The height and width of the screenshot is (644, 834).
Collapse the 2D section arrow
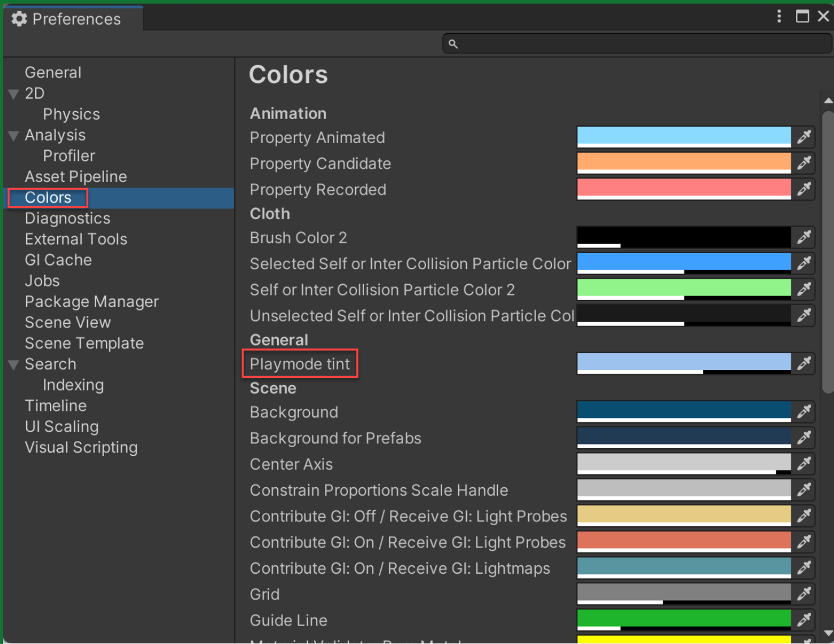[x=14, y=94]
